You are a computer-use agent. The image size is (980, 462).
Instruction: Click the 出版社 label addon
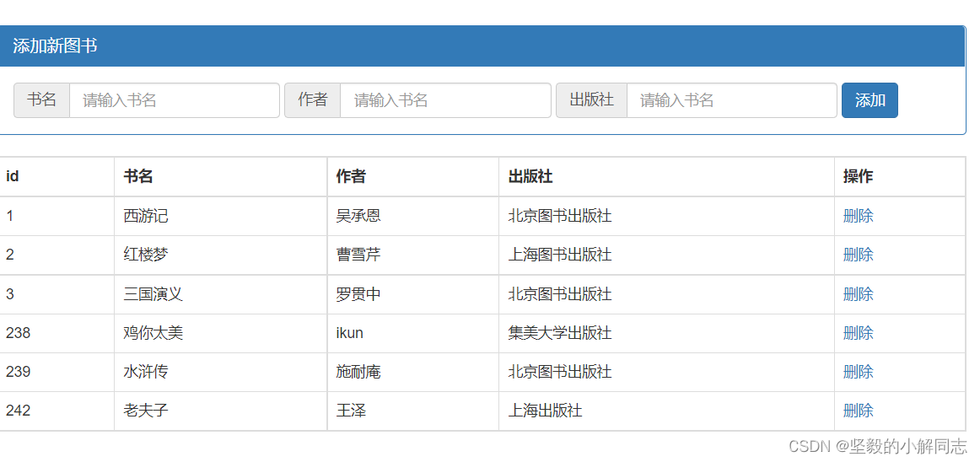tap(591, 100)
